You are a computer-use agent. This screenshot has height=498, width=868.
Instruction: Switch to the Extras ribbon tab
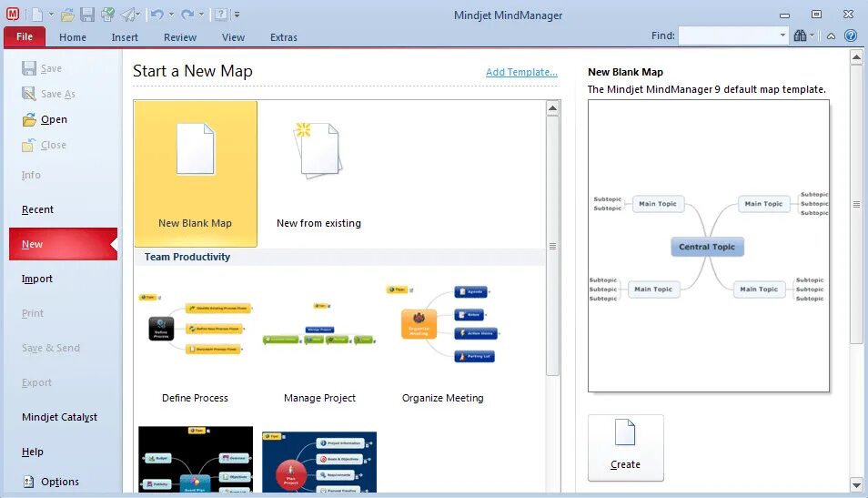[284, 37]
